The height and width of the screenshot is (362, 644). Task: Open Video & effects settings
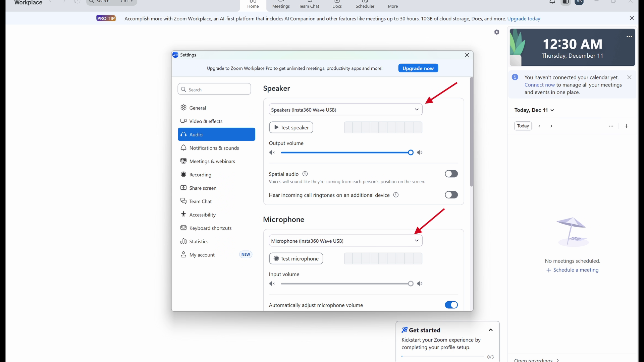(206, 121)
